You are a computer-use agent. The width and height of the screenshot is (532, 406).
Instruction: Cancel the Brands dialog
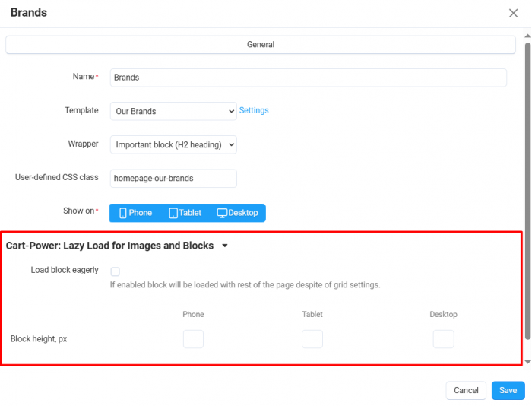[466, 390]
